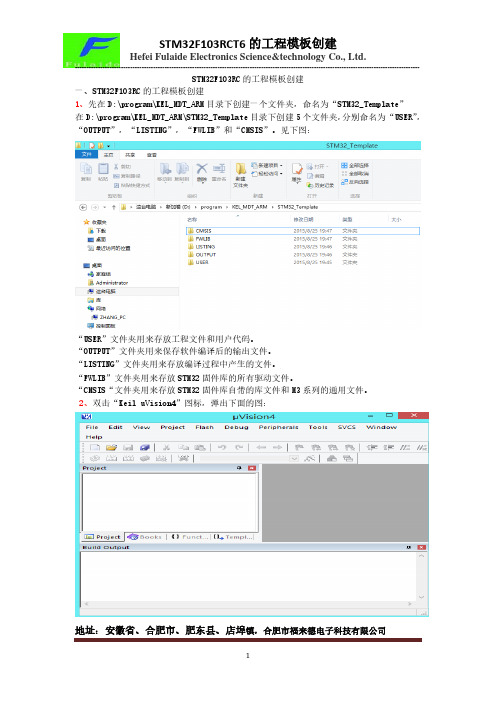Click the Navigate Forwards arrow in µVision toolbar
This screenshot has height=702, width=496.
(x=278, y=447)
